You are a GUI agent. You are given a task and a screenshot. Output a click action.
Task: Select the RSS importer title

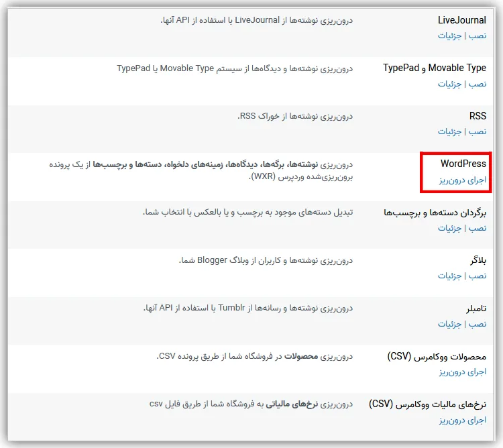478,116
